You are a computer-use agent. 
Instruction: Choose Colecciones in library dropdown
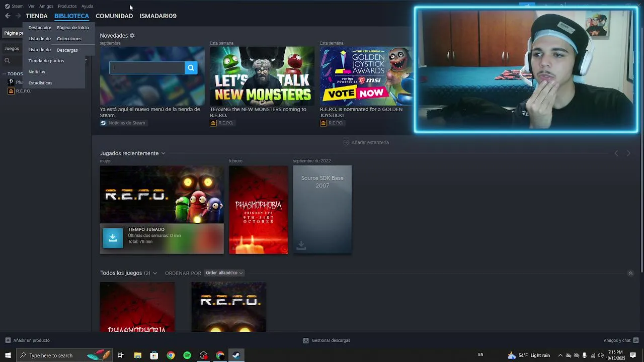click(x=69, y=39)
